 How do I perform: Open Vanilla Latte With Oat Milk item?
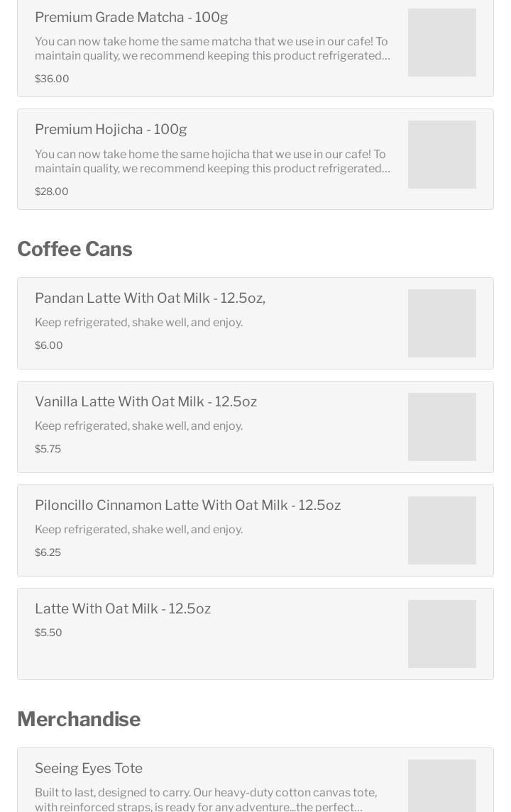(145, 401)
